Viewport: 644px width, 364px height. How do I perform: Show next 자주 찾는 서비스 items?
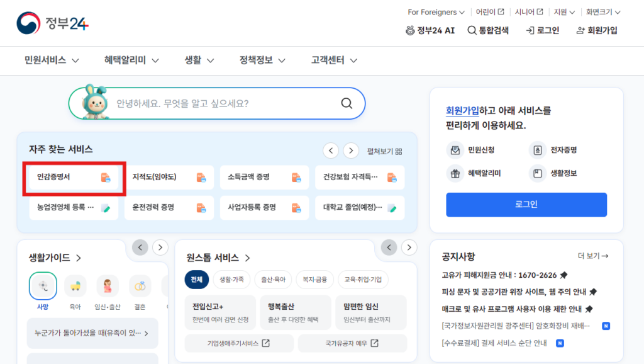pos(351,151)
